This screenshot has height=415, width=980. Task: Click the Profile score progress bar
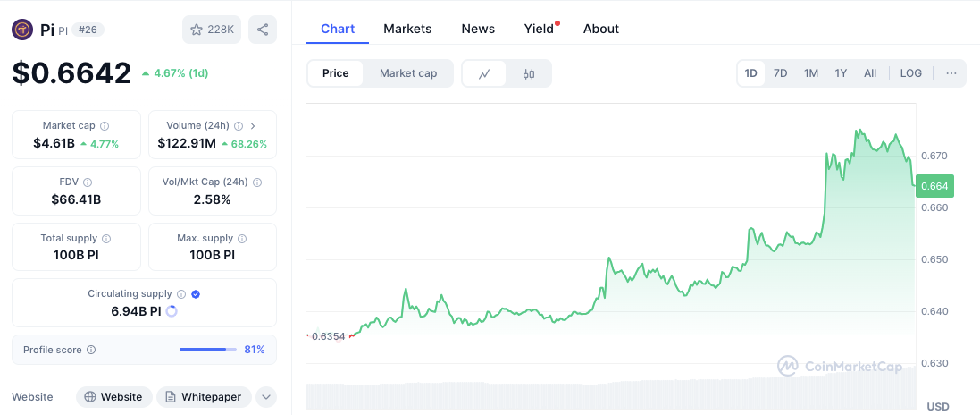(207, 350)
